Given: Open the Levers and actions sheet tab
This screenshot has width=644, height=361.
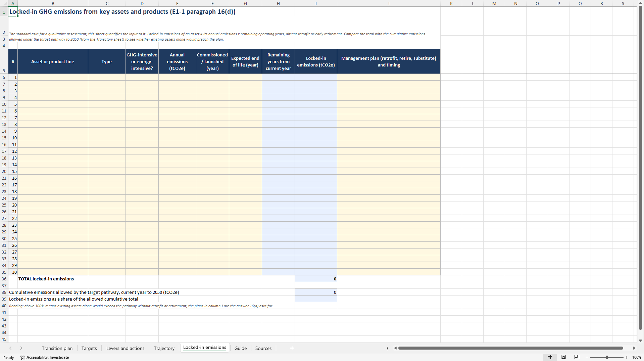Looking at the screenshot, I should (125, 348).
